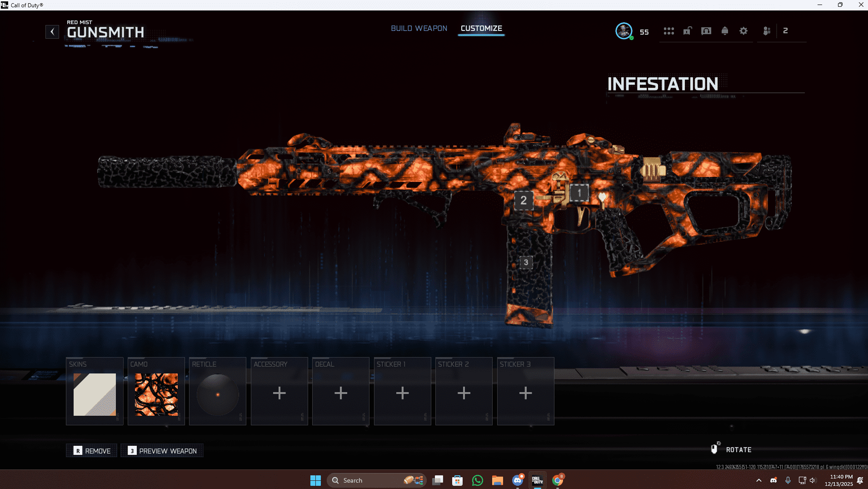Open the Skins slot

pyautogui.click(x=95, y=394)
